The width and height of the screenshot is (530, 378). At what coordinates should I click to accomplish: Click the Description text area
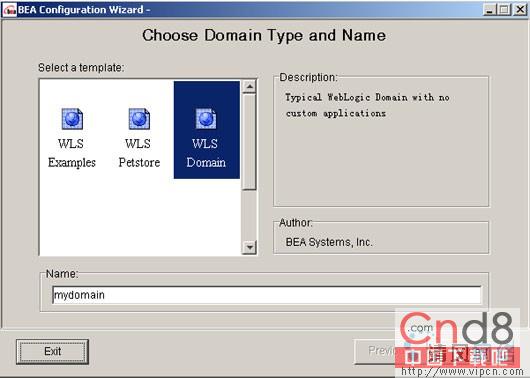[381, 142]
